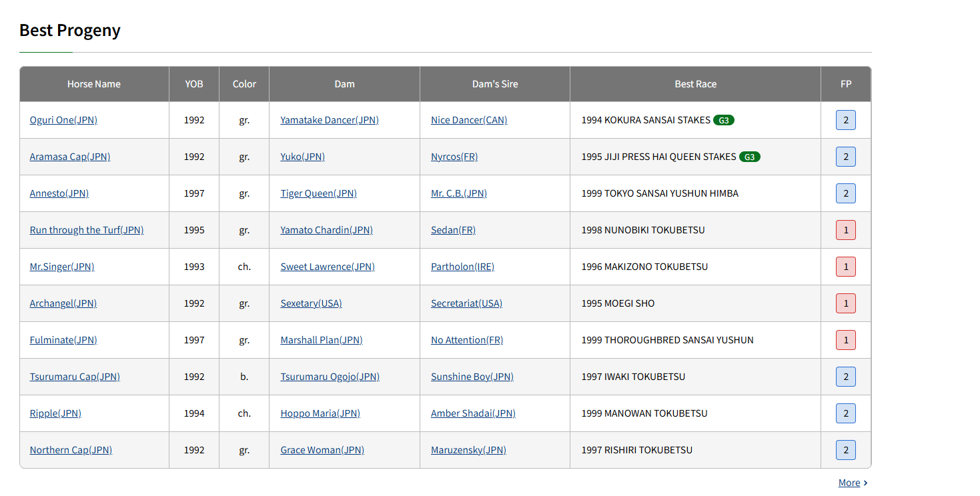980x496 pixels.
Task: Click FP badge 2 in Oguri One row
Action: coord(846,120)
